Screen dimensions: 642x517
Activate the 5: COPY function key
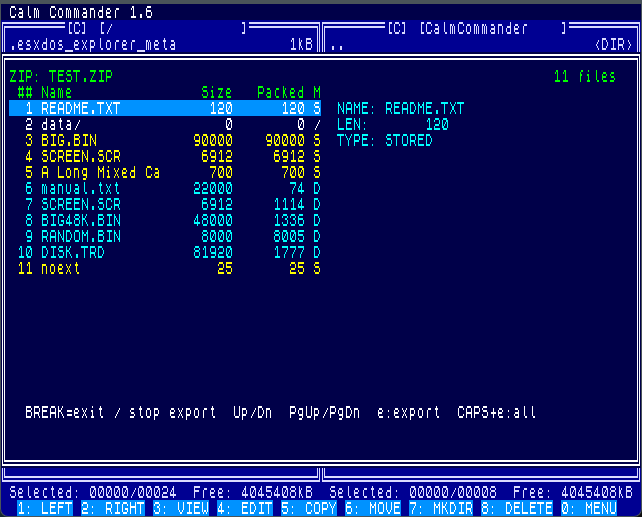pos(309,508)
